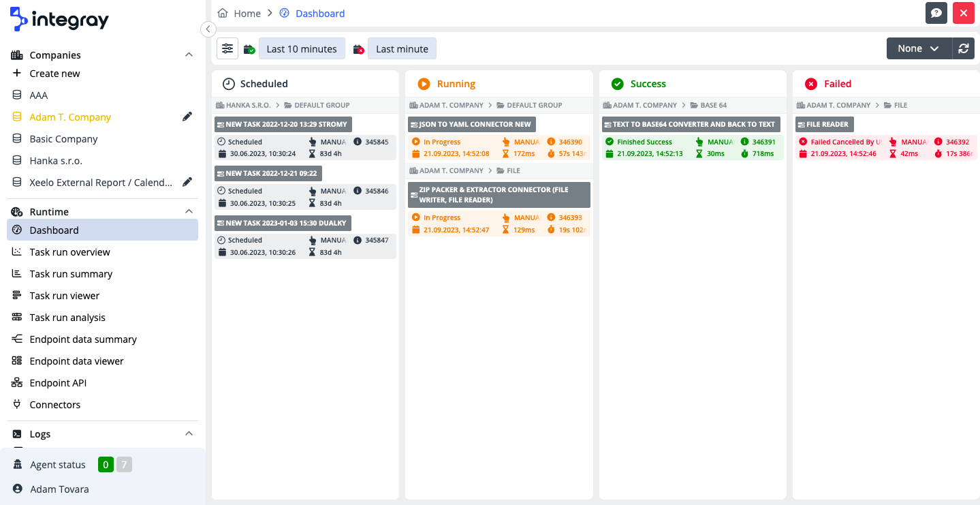Open the Adam Tovara user profile

(x=59, y=489)
